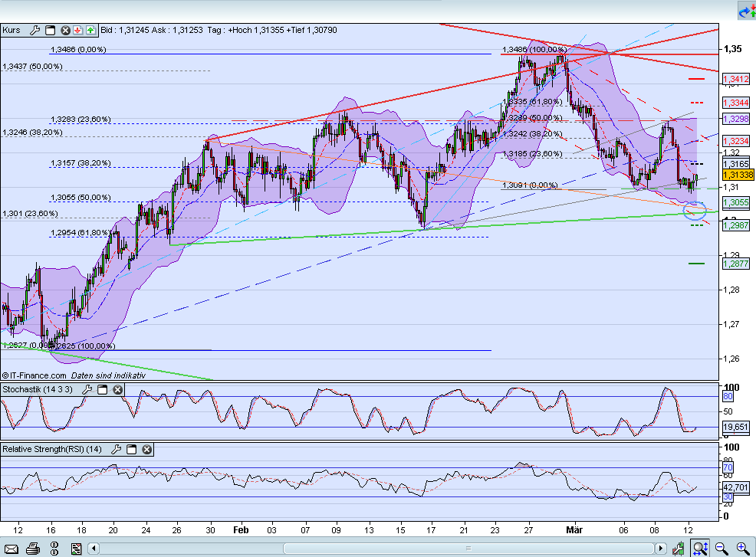Move Kurs panel up with green arrow
756x557 pixels.
click(90, 30)
